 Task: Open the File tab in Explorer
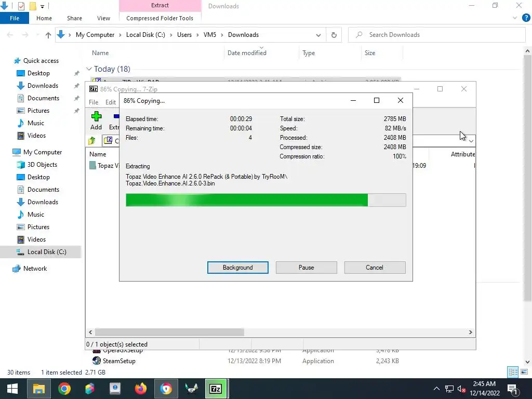pos(14,18)
